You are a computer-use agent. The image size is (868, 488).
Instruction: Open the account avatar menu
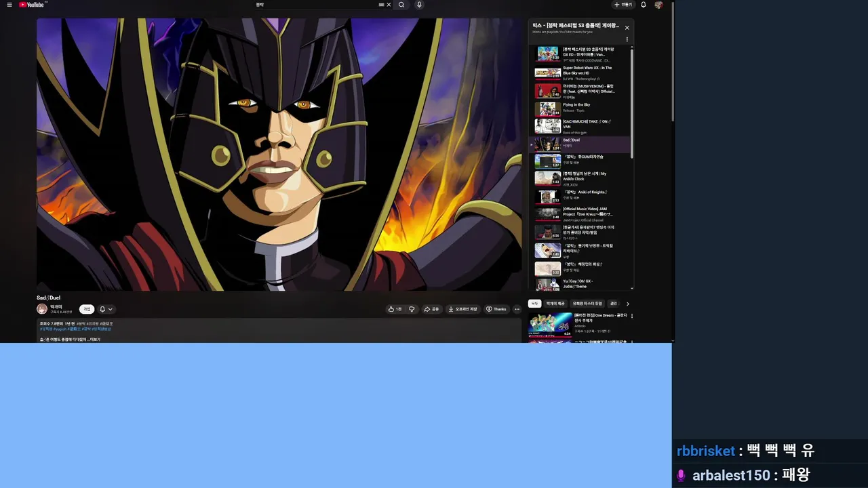[658, 5]
